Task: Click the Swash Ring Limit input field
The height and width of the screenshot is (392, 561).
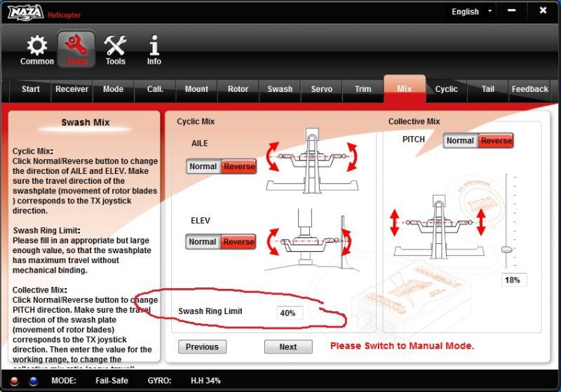Action: coord(289,313)
